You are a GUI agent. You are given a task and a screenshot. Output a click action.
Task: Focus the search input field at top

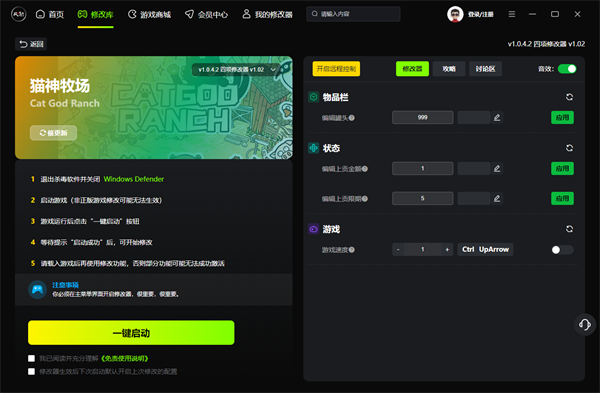pyautogui.click(x=353, y=14)
